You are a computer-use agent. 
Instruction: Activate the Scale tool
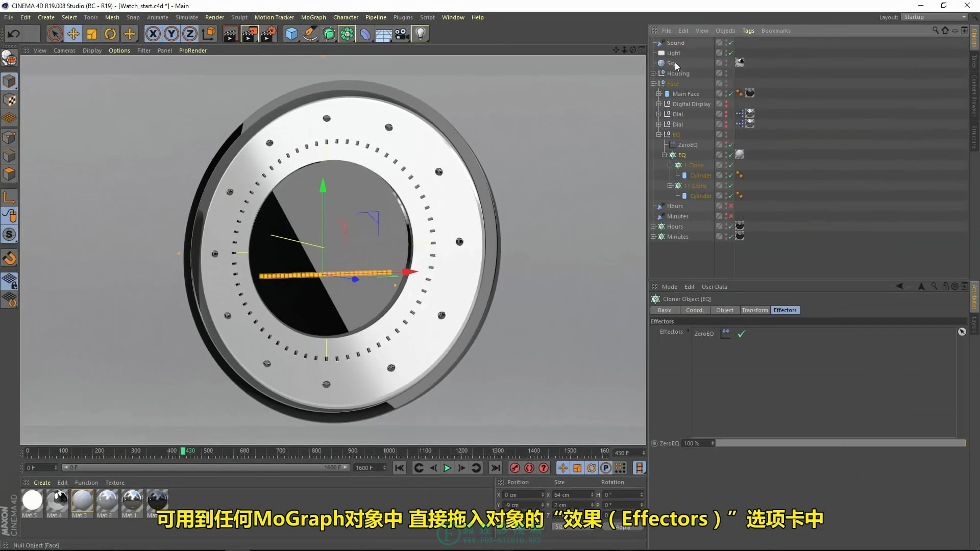[x=92, y=34]
